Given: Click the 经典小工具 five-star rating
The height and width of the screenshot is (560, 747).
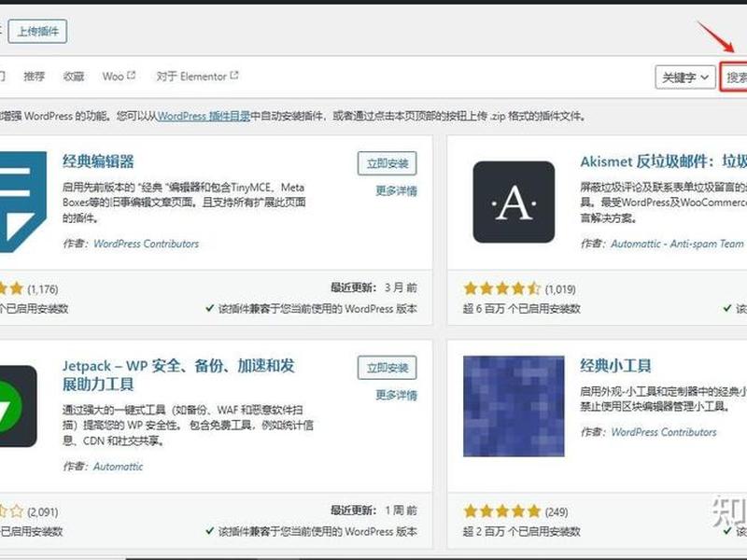Looking at the screenshot, I should coord(502,511).
